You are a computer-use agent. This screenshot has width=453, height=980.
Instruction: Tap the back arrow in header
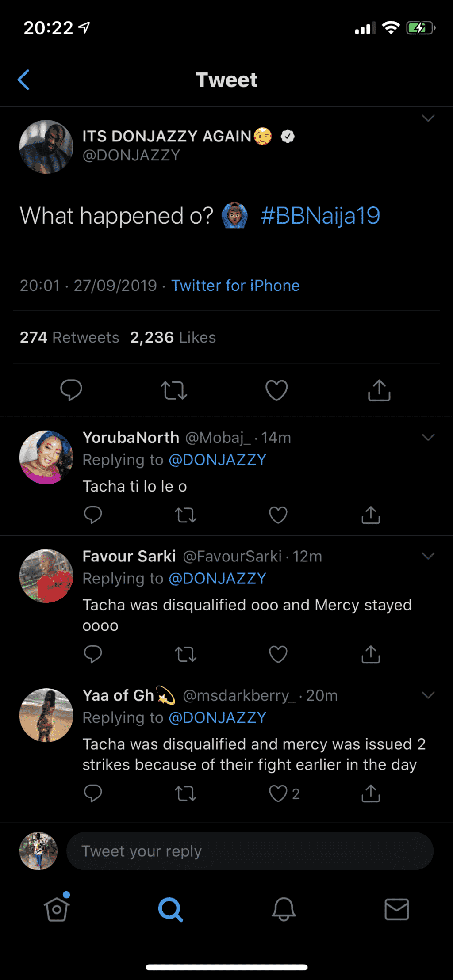[x=23, y=80]
